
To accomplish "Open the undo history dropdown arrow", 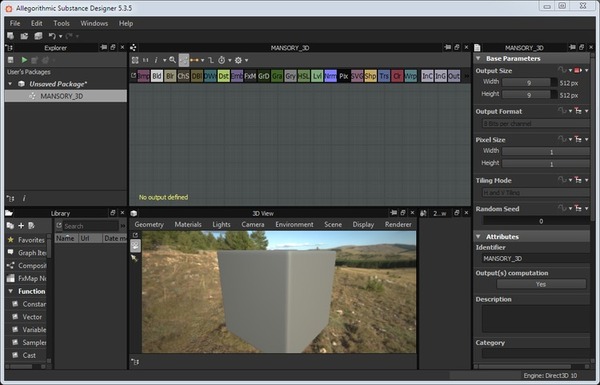I will point(60,36).
